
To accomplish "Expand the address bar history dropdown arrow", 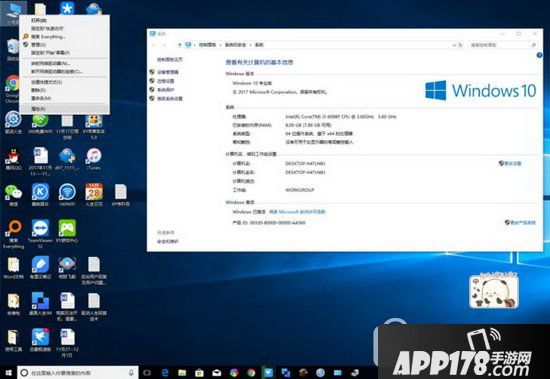I will [x=454, y=45].
